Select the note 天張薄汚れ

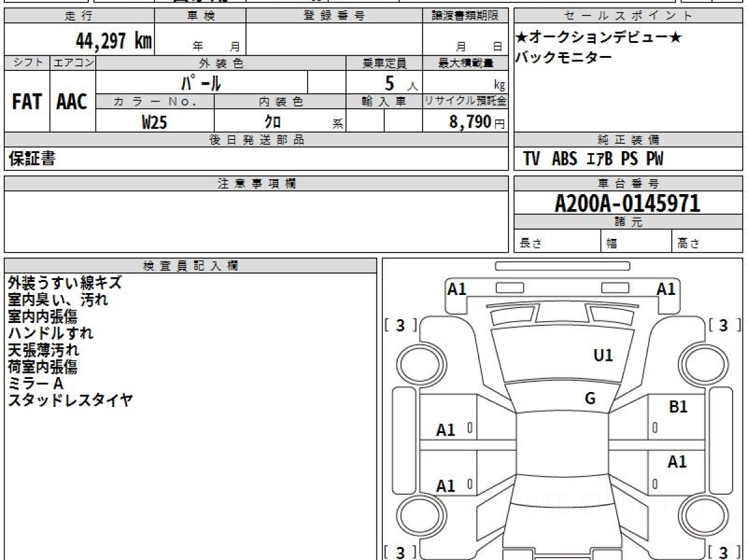43,350
